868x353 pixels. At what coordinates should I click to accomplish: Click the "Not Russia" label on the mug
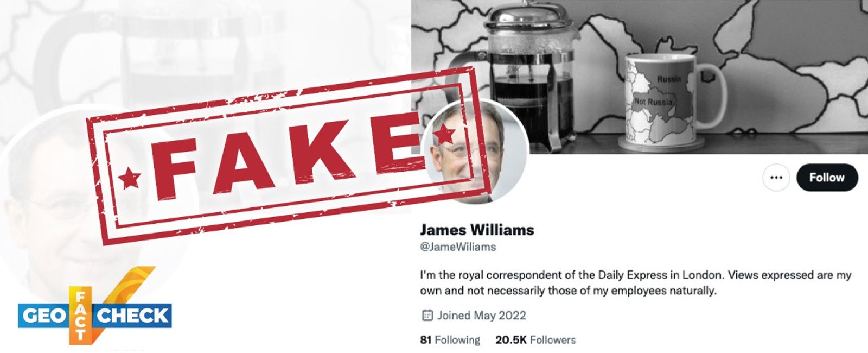coord(653,102)
